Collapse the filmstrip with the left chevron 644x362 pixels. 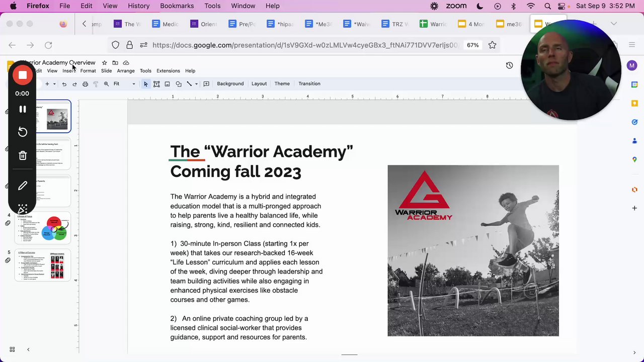pos(28,349)
